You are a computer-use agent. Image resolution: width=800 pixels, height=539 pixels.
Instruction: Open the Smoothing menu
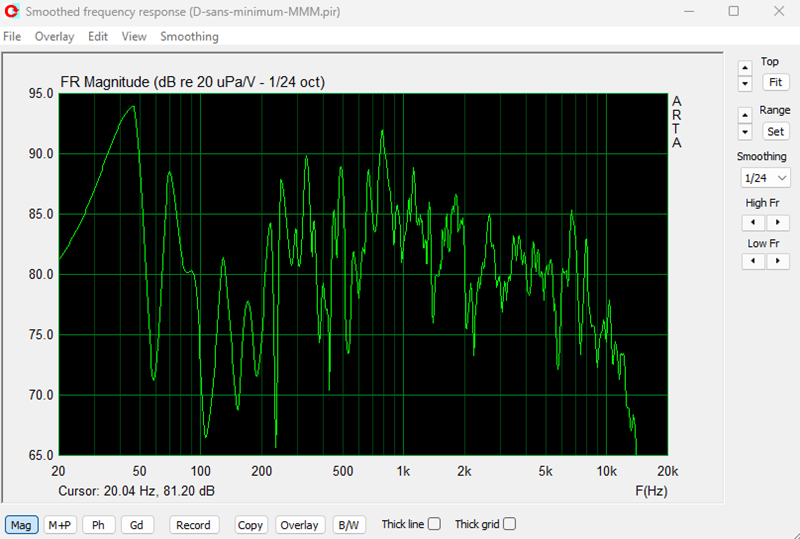click(x=189, y=37)
